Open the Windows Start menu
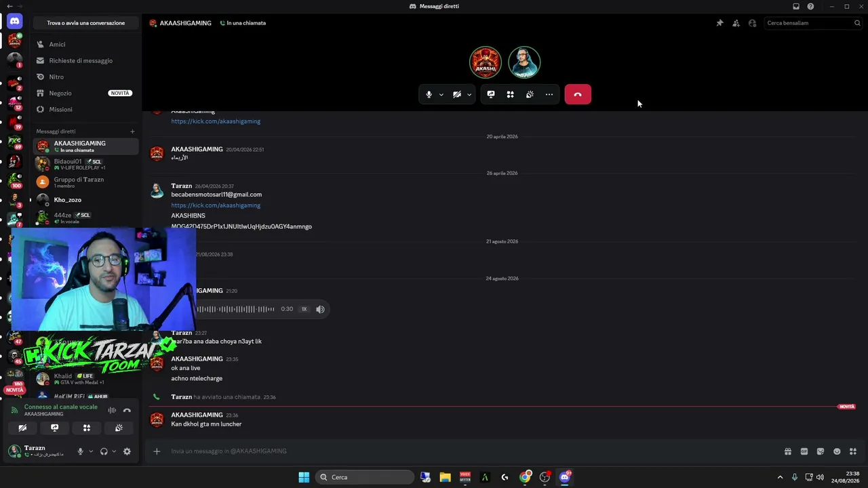This screenshot has width=868, height=488. [x=304, y=477]
